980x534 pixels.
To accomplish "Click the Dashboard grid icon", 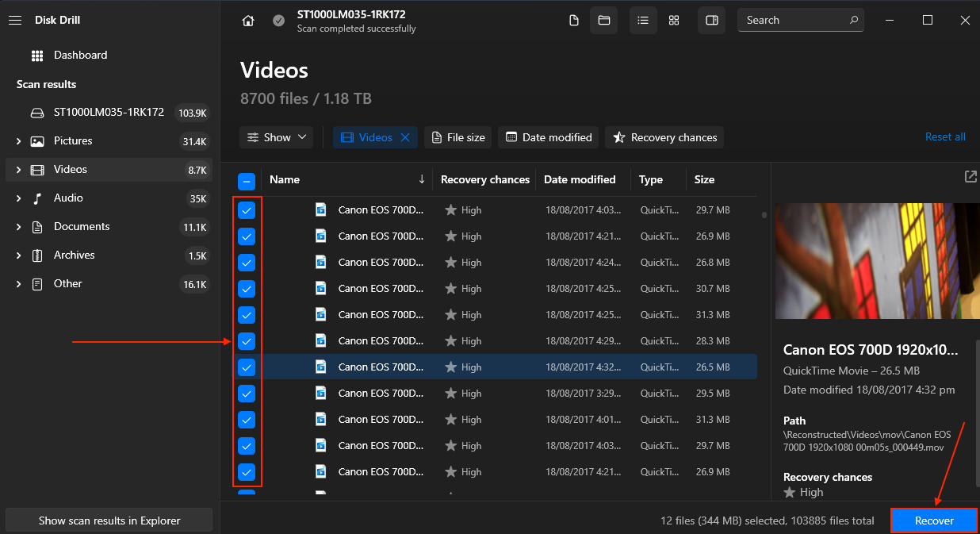I will coord(37,56).
